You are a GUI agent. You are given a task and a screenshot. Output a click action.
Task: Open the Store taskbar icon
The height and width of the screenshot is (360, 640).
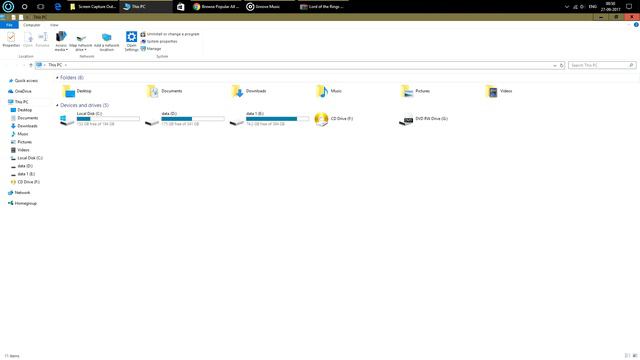180,7
